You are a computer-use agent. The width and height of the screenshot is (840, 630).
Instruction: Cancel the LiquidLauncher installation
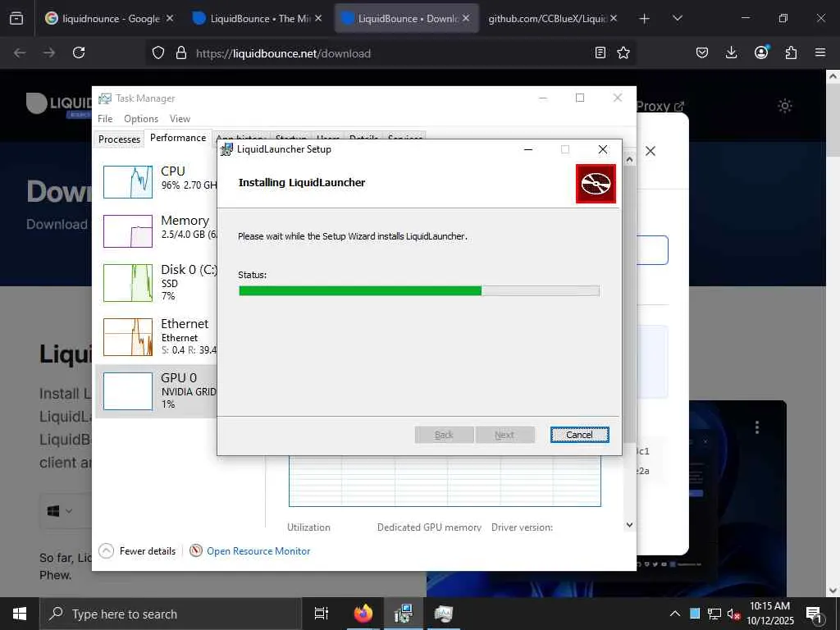pyautogui.click(x=579, y=435)
